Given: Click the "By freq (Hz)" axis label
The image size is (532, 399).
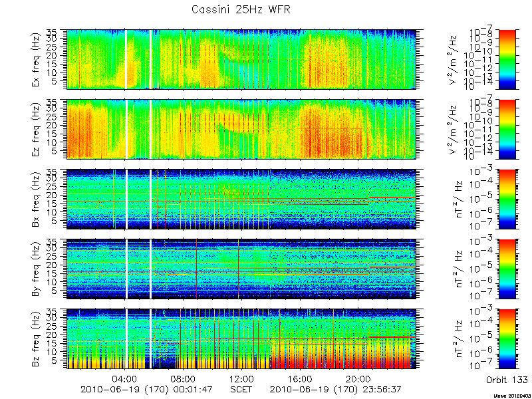Looking at the screenshot, I should point(37,269).
